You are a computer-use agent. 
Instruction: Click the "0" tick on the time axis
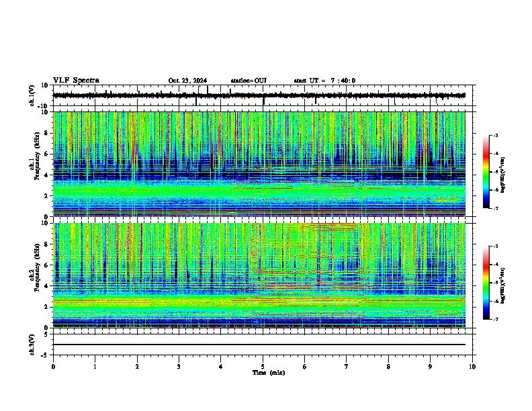(x=53, y=367)
